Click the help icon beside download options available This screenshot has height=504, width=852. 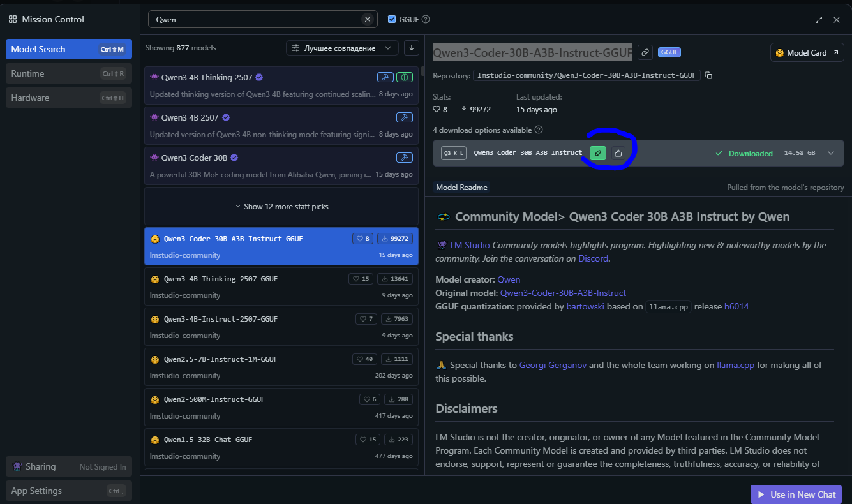539,130
